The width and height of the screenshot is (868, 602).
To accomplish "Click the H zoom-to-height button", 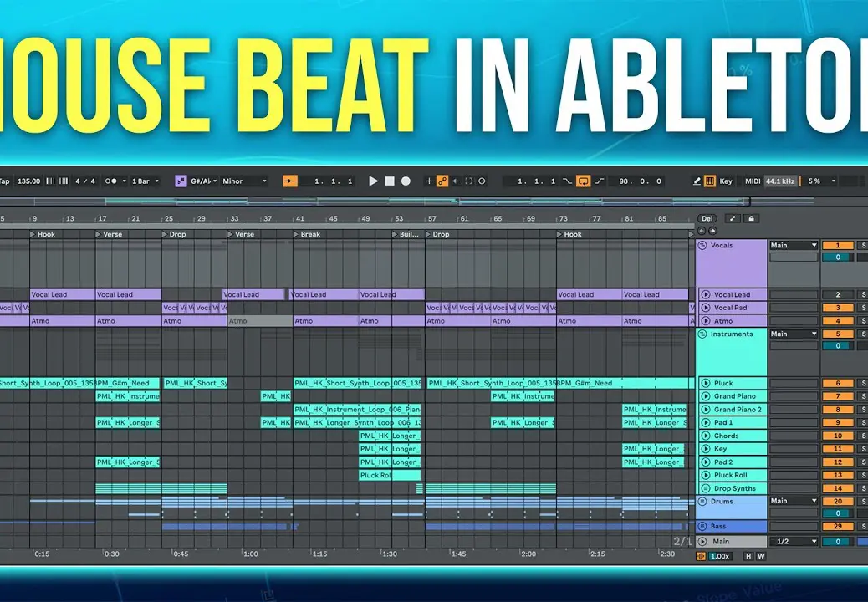I will [x=748, y=556].
